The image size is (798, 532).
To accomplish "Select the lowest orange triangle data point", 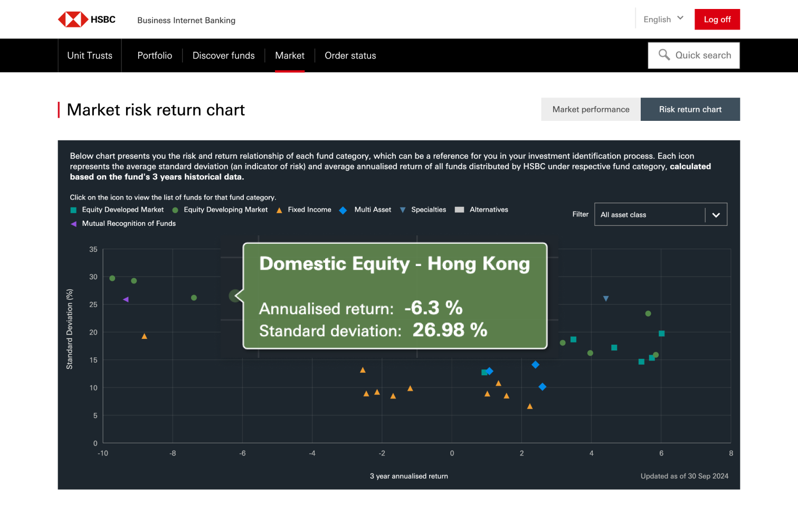I will click(x=530, y=406).
